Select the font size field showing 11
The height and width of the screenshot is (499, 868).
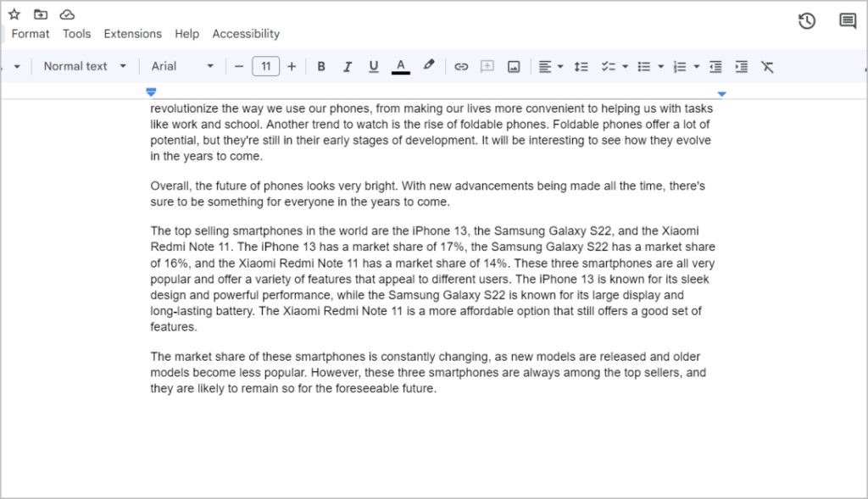pos(265,66)
